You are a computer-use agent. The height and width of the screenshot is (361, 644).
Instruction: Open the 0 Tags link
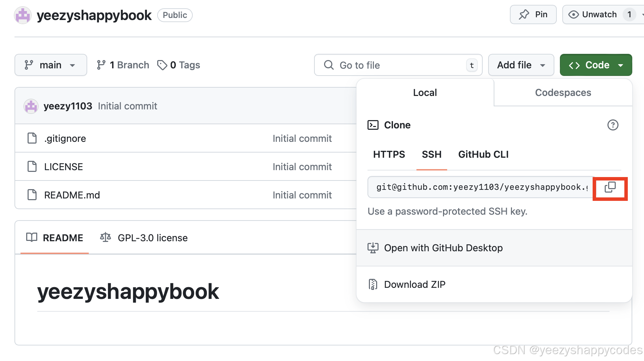179,65
